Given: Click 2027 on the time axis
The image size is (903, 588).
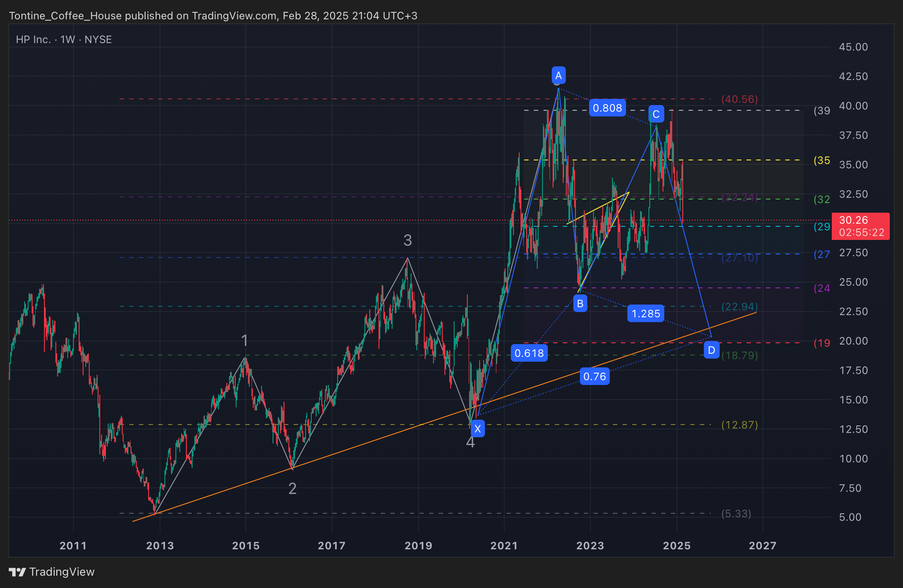Looking at the screenshot, I should point(762,546).
